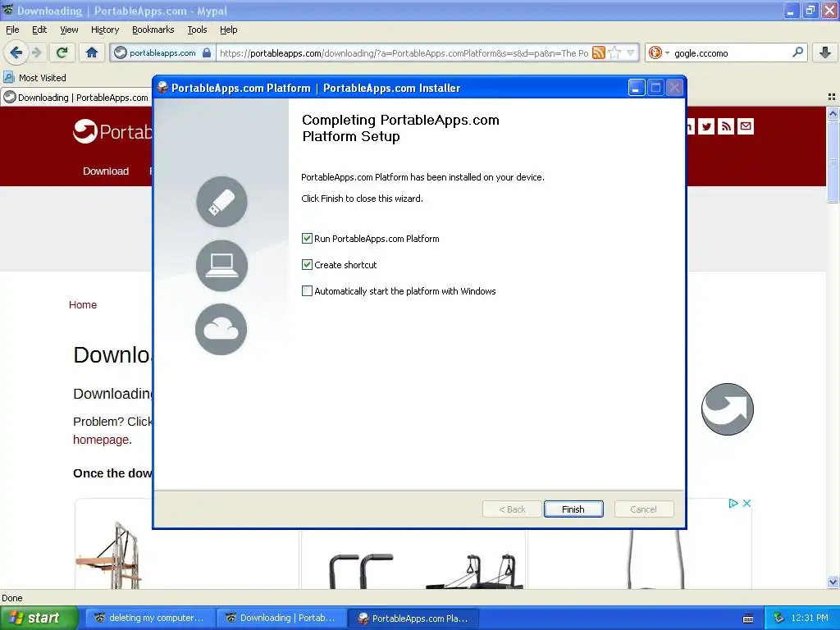The width and height of the screenshot is (840, 630).
Task: Click the PortableApps logo on the webpage
Action: pos(112,131)
